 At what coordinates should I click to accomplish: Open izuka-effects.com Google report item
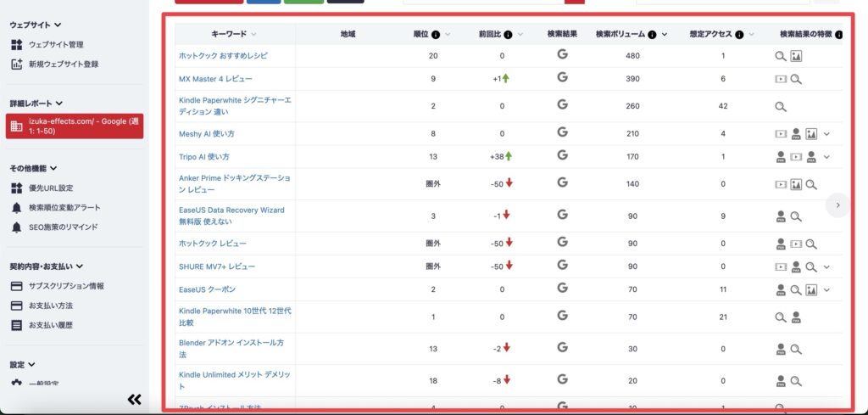[75, 126]
